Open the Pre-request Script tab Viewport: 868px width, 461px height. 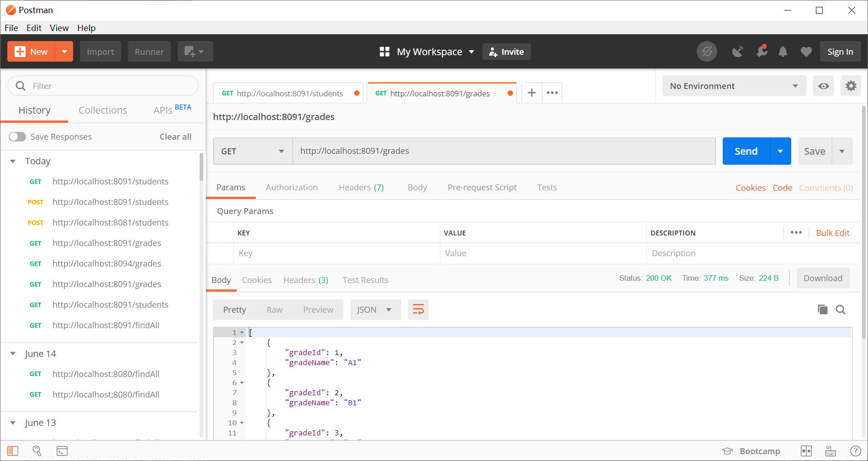[x=482, y=188]
